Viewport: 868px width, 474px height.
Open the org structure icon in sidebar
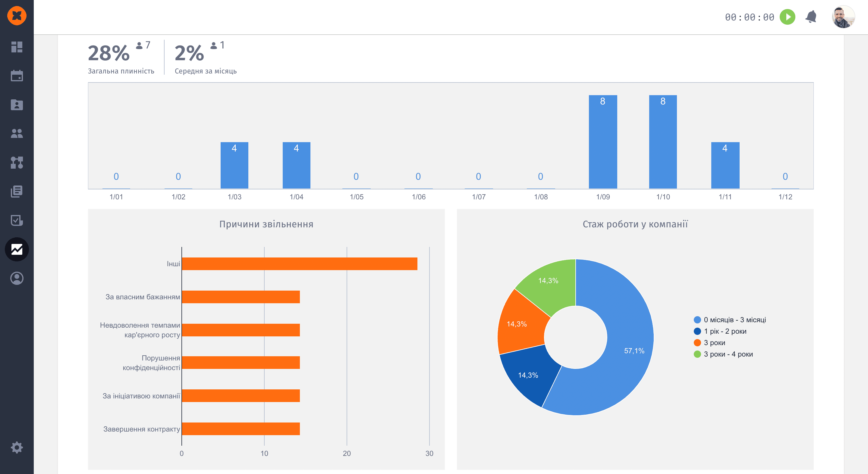pyautogui.click(x=17, y=163)
